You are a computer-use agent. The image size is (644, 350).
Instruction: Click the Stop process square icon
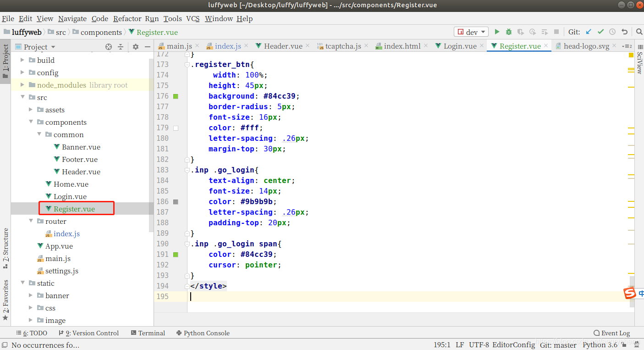click(556, 32)
